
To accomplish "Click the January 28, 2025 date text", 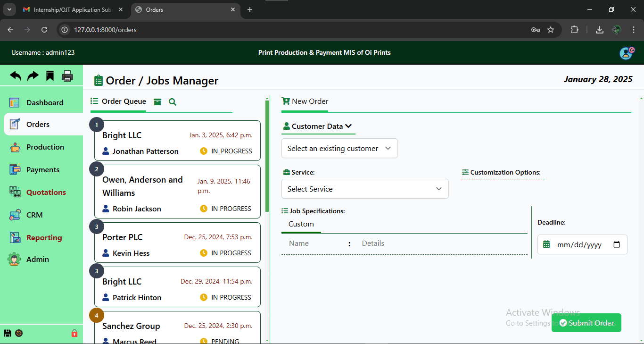I will pyautogui.click(x=598, y=79).
